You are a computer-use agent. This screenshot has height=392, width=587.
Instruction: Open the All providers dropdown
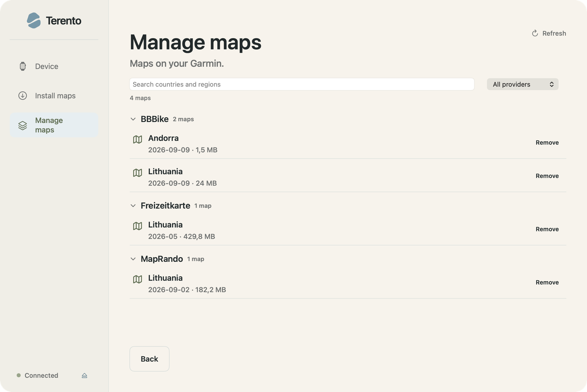[x=522, y=84]
